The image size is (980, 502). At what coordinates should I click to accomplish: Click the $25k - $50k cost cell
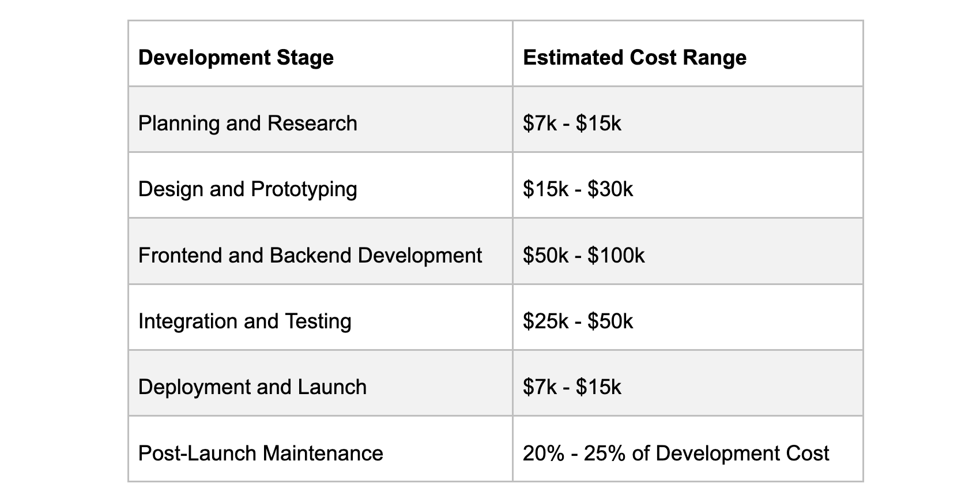click(578, 321)
